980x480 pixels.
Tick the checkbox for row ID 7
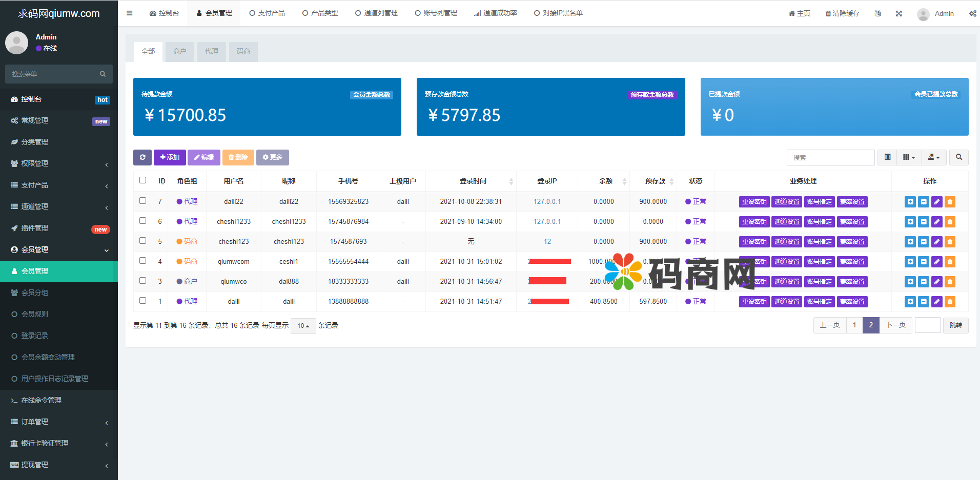(142, 201)
